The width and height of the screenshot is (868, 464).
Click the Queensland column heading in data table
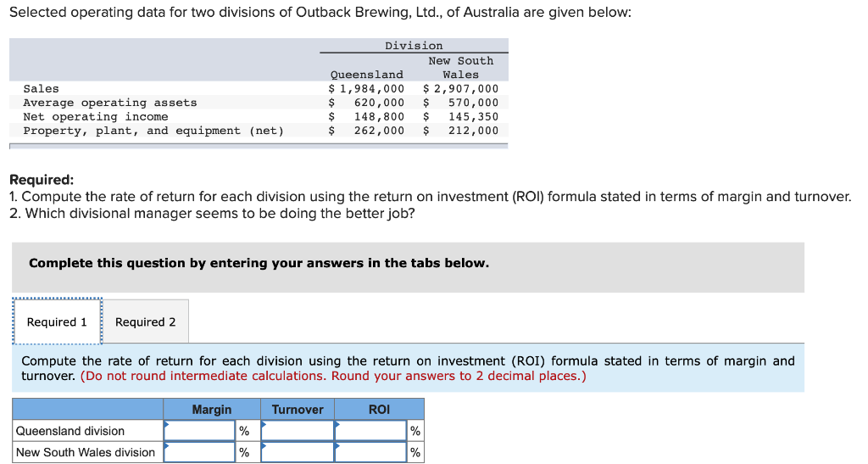pos(366,74)
